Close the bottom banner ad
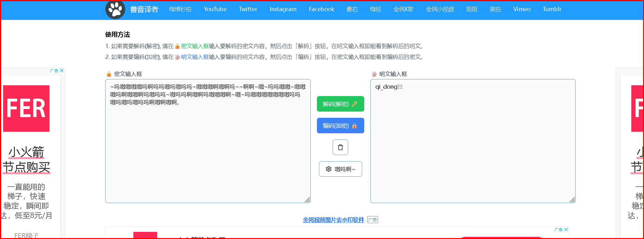 [x=566, y=230]
